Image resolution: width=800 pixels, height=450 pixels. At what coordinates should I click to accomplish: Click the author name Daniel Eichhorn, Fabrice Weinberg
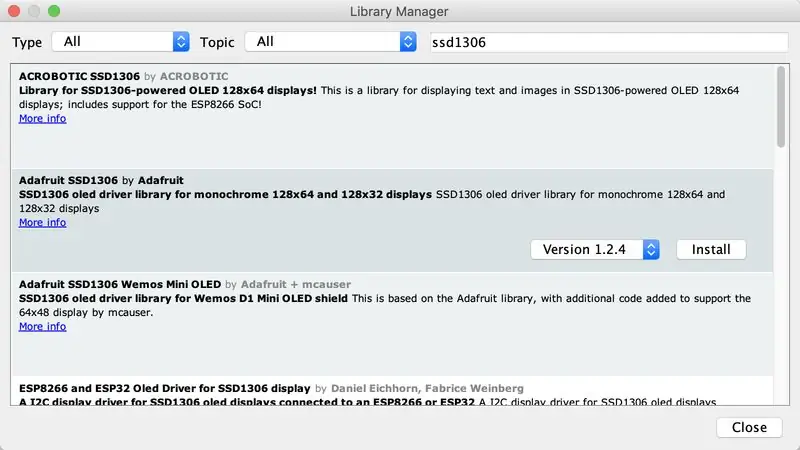427,388
